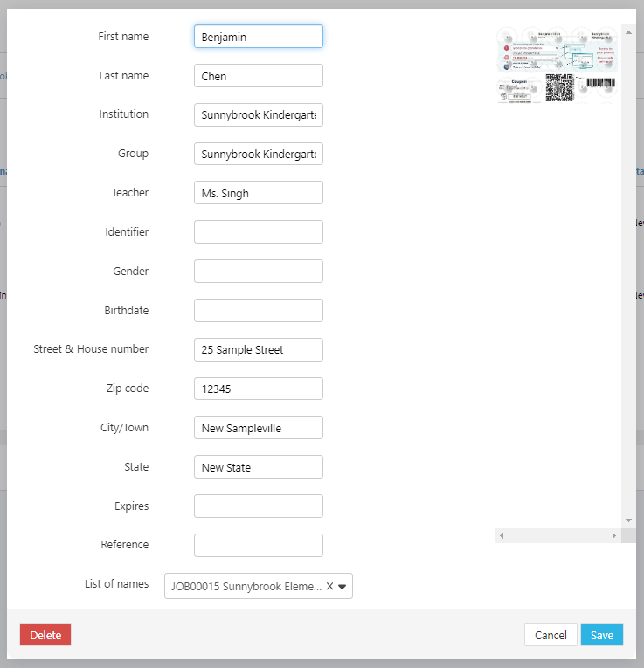Click the First name label
The width and height of the screenshot is (644, 668).
(123, 36)
